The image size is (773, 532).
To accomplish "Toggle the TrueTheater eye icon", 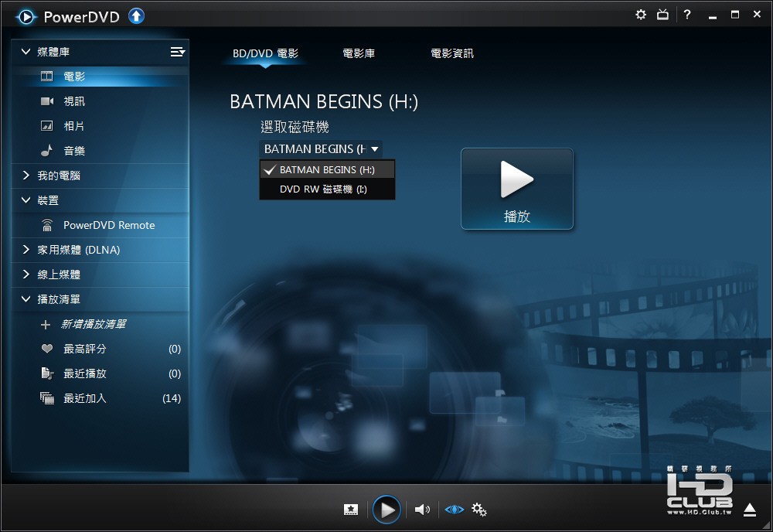I will [454, 510].
